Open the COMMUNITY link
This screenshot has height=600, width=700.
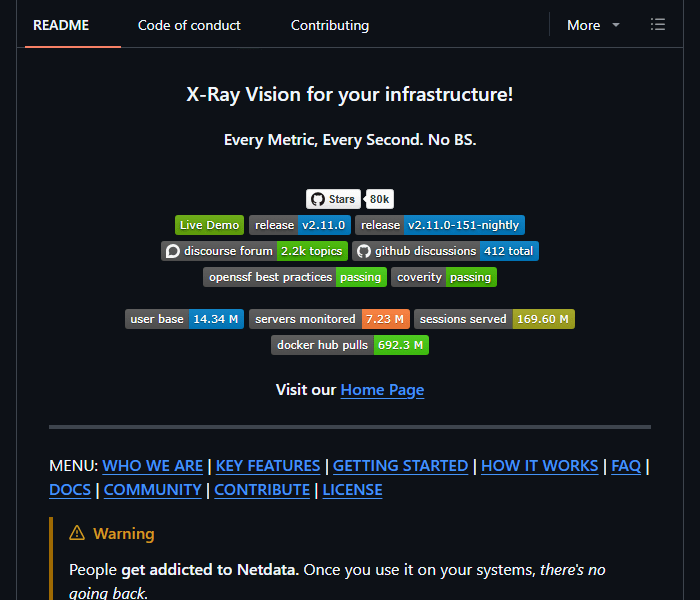click(153, 490)
